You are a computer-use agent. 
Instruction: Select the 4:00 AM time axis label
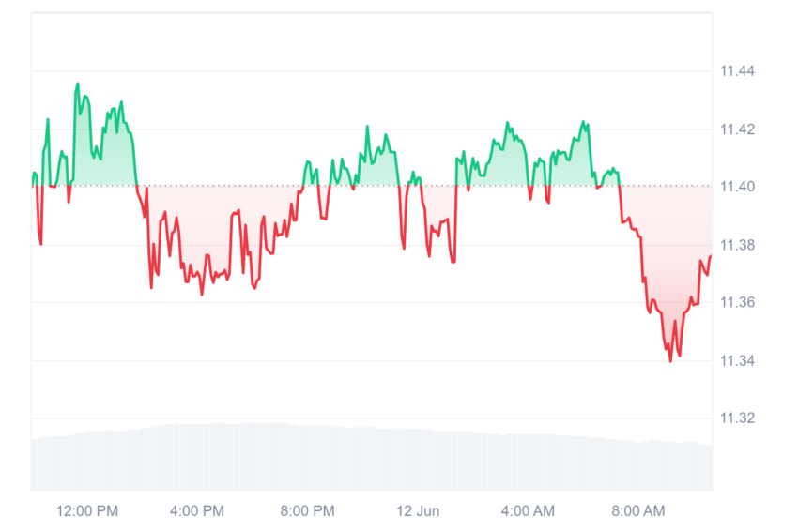point(528,510)
